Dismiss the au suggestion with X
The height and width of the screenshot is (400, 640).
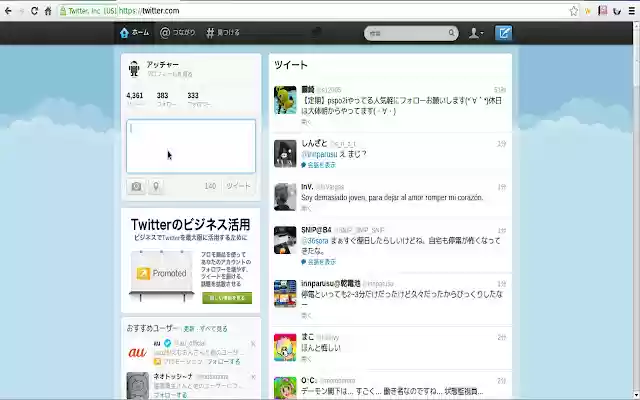(x=253, y=344)
